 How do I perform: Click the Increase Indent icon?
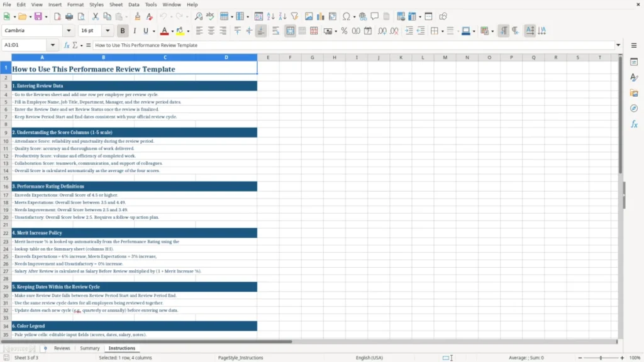point(409,31)
